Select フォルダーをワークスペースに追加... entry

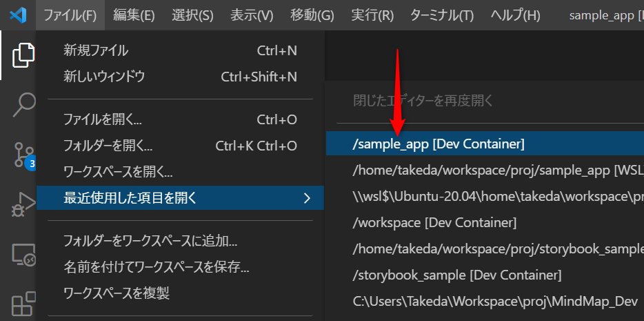(x=180, y=241)
